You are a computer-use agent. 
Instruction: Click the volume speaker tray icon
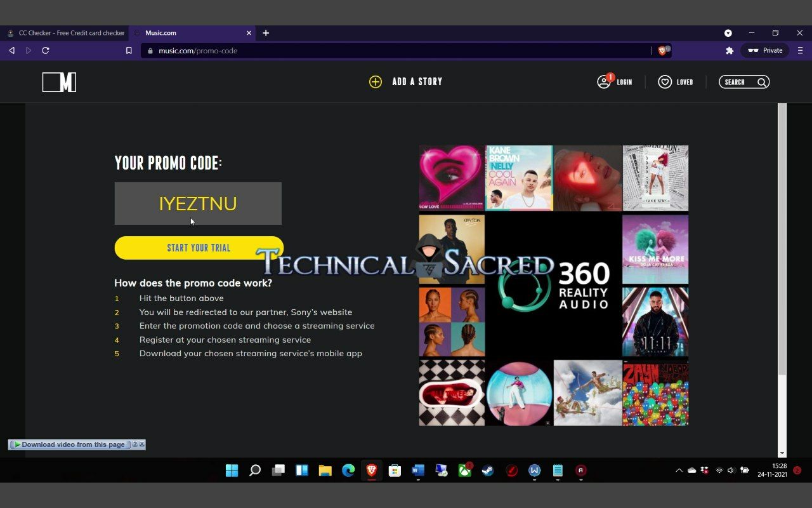[x=731, y=471]
